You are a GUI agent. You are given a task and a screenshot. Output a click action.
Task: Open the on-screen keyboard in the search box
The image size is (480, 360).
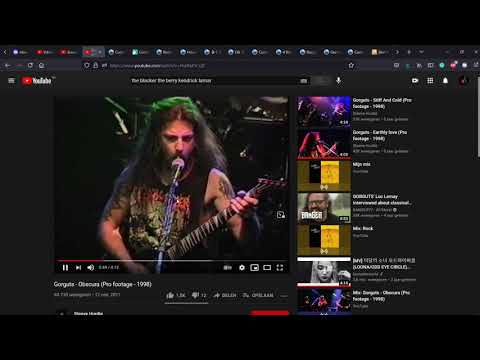click(x=303, y=81)
